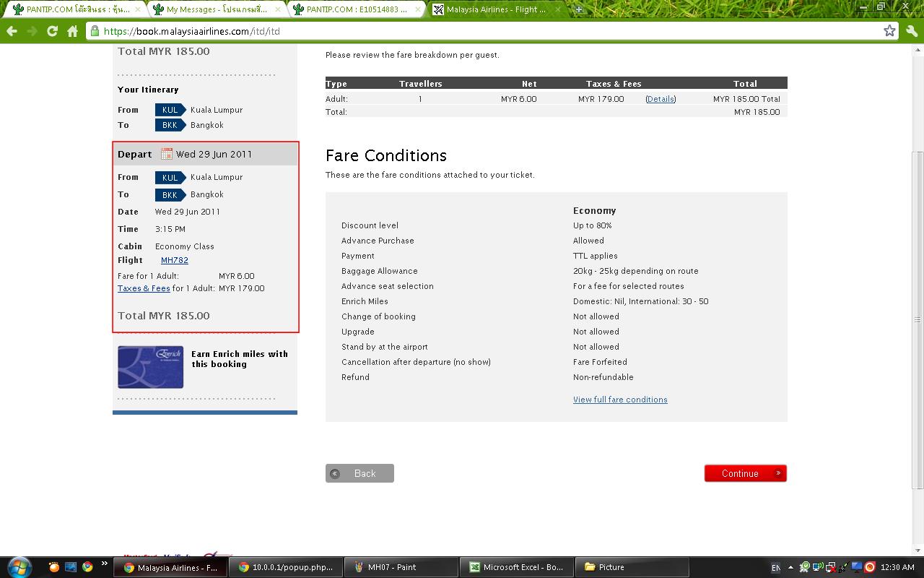The image size is (924, 578).
Task: Open the 10.0.0.1/popup.php taskbar window
Action: point(286,567)
